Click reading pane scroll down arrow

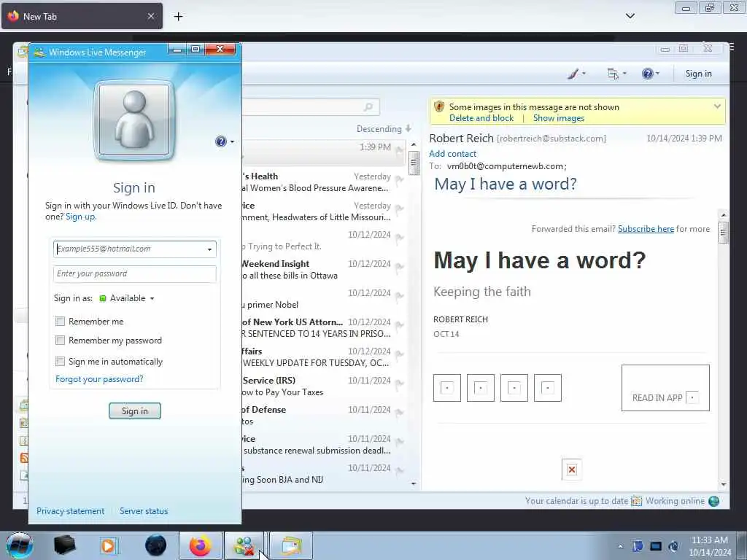coord(723,484)
